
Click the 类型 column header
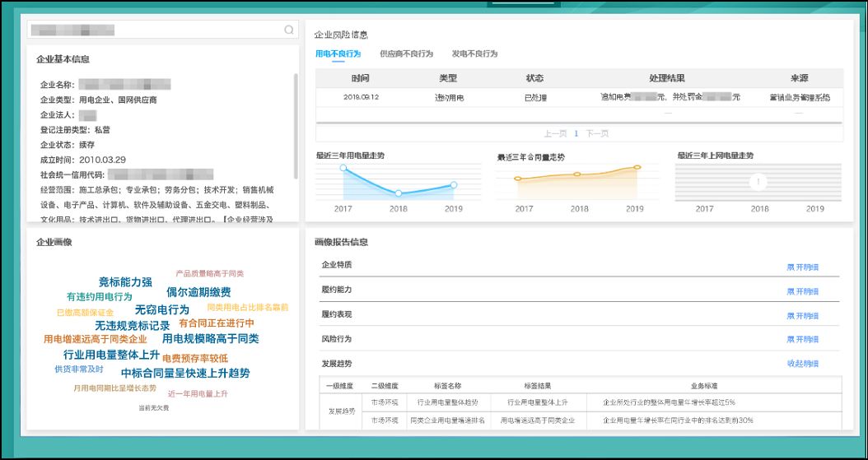pyautogui.click(x=448, y=78)
